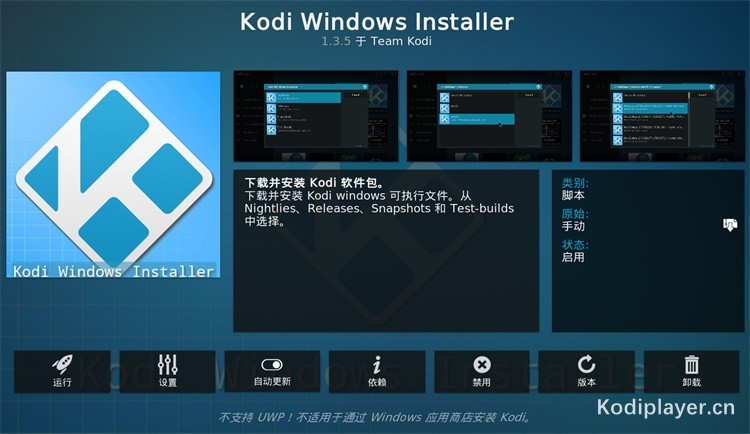The width and height of the screenshot is (750, 434).
Task: View dependencies using the info 依赖 icon
Action: coord(377,371)
